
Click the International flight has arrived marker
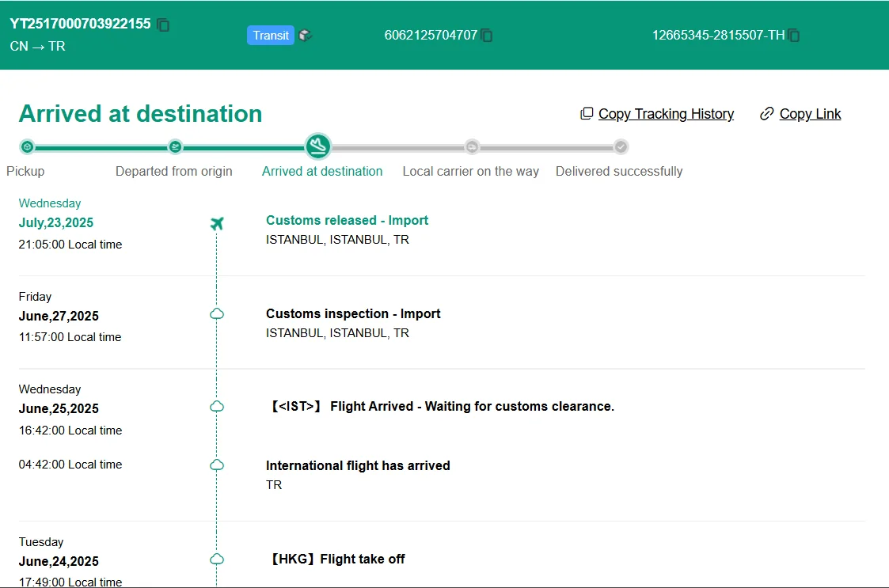pyautogui.click(x=217, y=465)
